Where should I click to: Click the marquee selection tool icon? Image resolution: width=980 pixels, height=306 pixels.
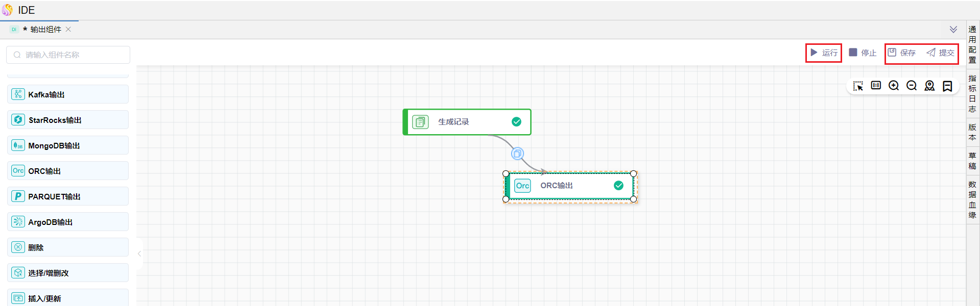pos(858,86)
